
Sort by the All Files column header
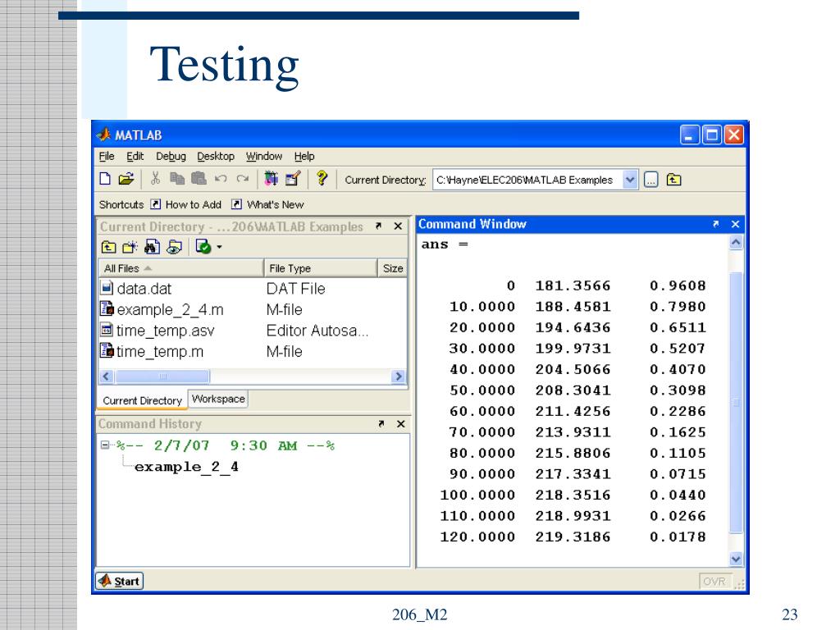(x=180, y=268)
